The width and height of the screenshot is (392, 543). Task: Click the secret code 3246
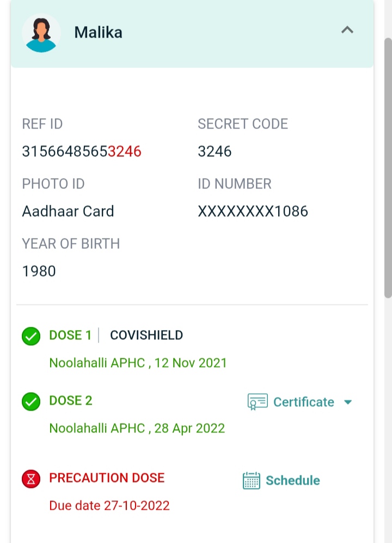215,151
